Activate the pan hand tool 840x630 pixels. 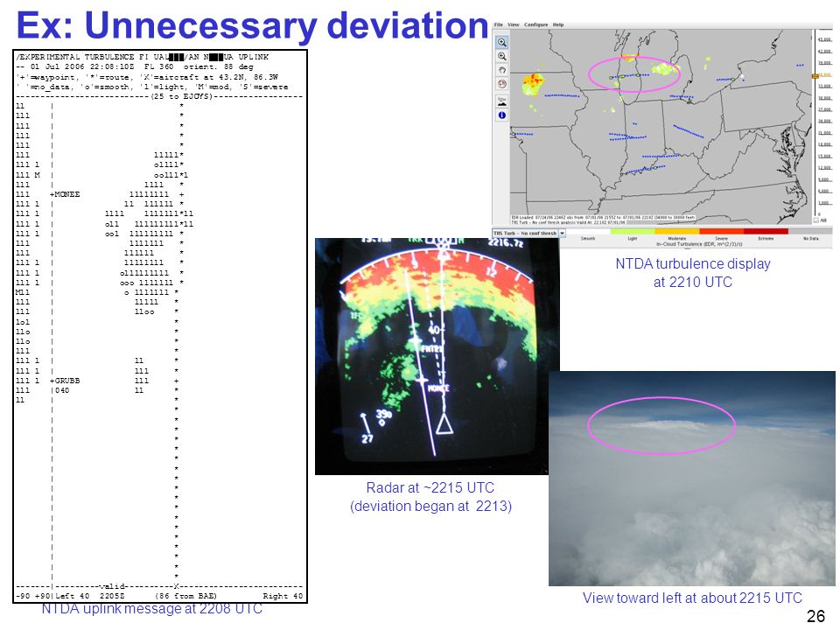click(502, 70)
